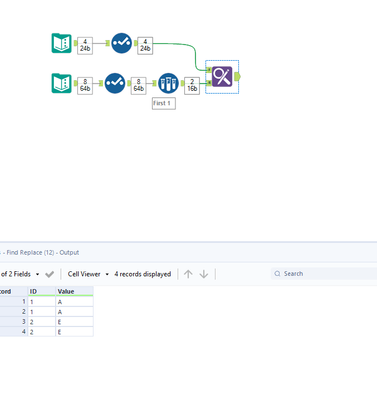Viewport: 377px width, 400px height.
Task: Click the ID column header
Action: pos(42,291)
